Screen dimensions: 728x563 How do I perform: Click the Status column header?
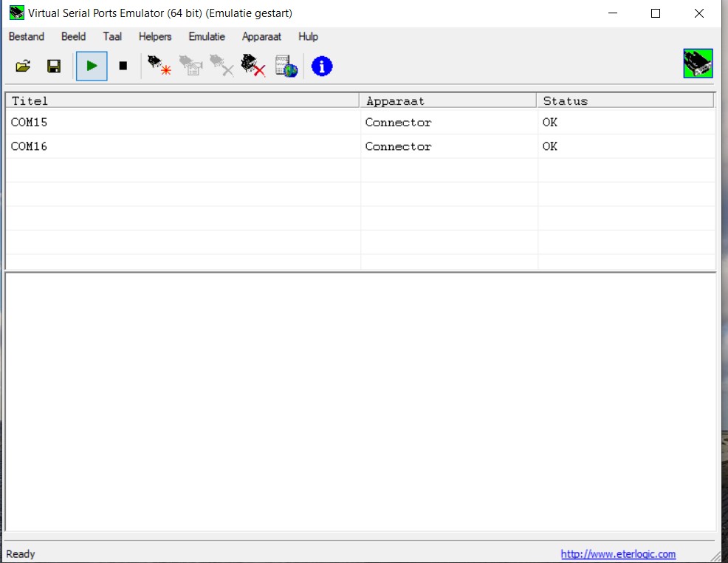tap(624, 101)
